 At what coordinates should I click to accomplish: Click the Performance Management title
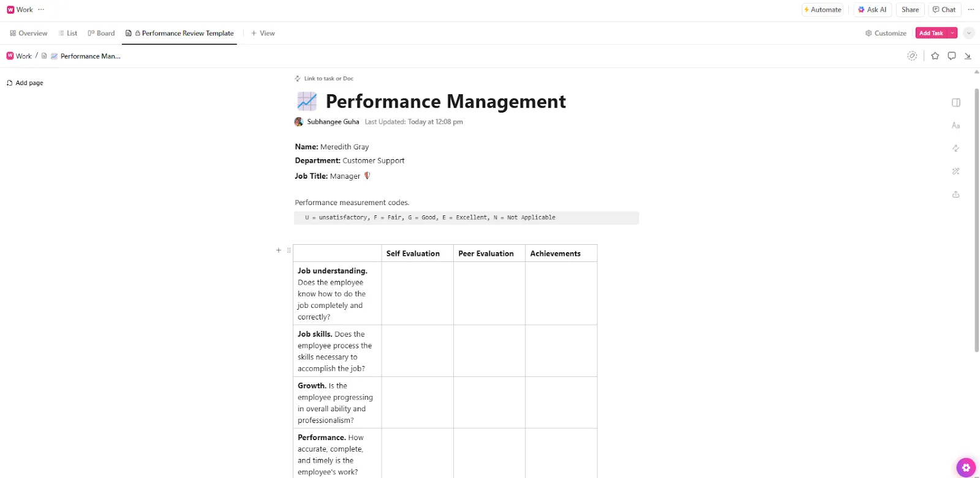445,101
